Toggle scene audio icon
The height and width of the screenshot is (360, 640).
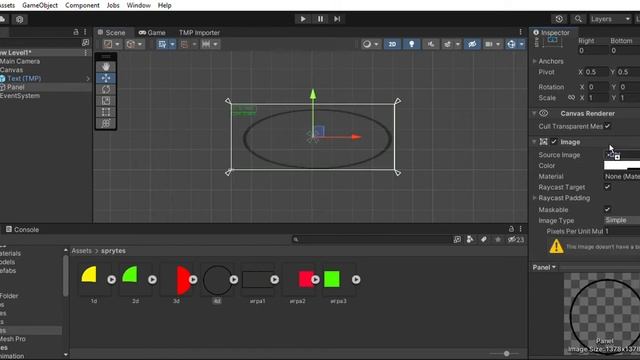[x=431, y=44]
